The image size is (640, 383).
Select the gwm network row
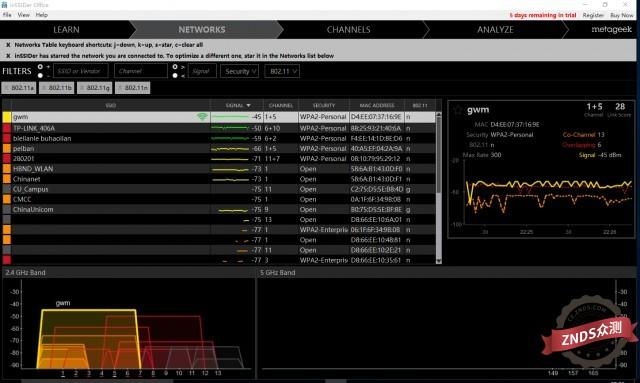click(219, 117)
